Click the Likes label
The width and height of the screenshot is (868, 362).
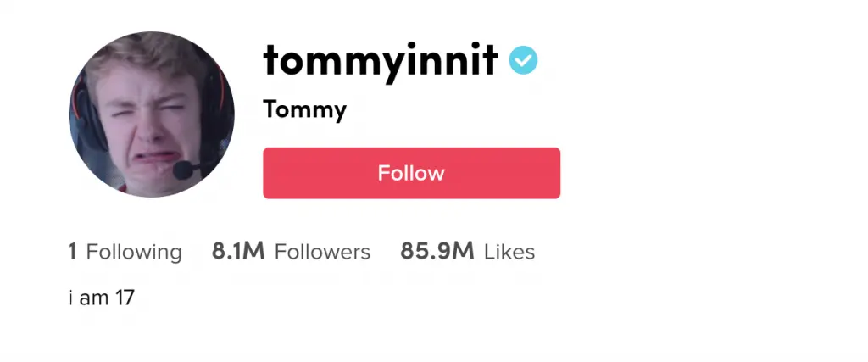tap(509, 252)
